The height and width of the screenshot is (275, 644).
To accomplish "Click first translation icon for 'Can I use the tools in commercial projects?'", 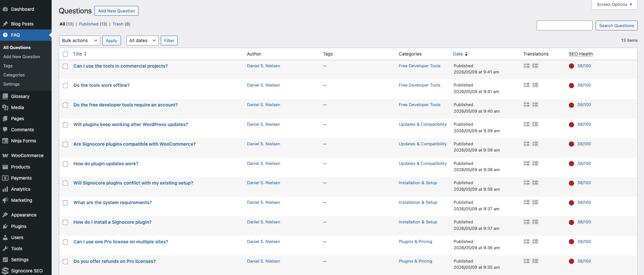I will [526, 66].
